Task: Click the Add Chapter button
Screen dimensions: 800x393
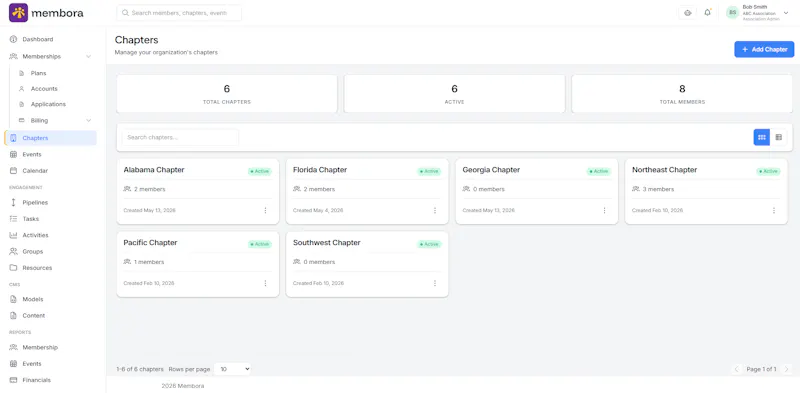Action: pyautogui.click(x=764, y=50)
